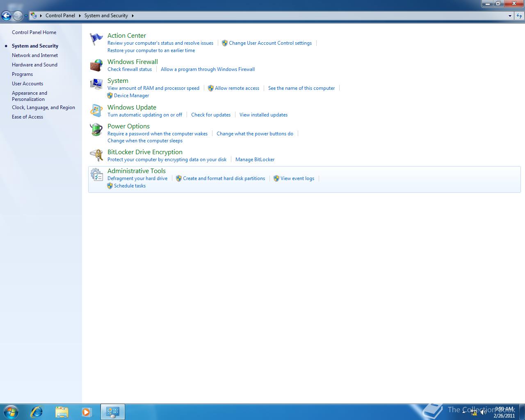
Task: Click View amount of RAM and processor speed
Action: [153, 88]
